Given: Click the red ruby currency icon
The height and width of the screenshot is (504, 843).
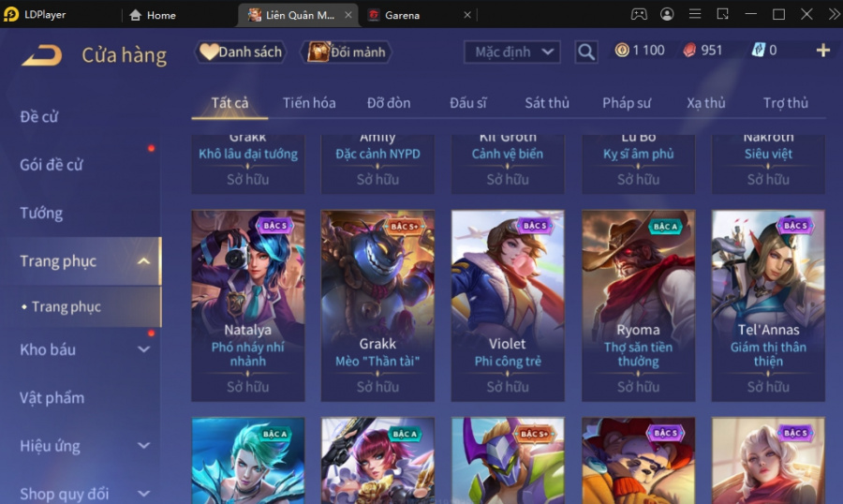Looking at the screenshot, I should pos(689,50).
